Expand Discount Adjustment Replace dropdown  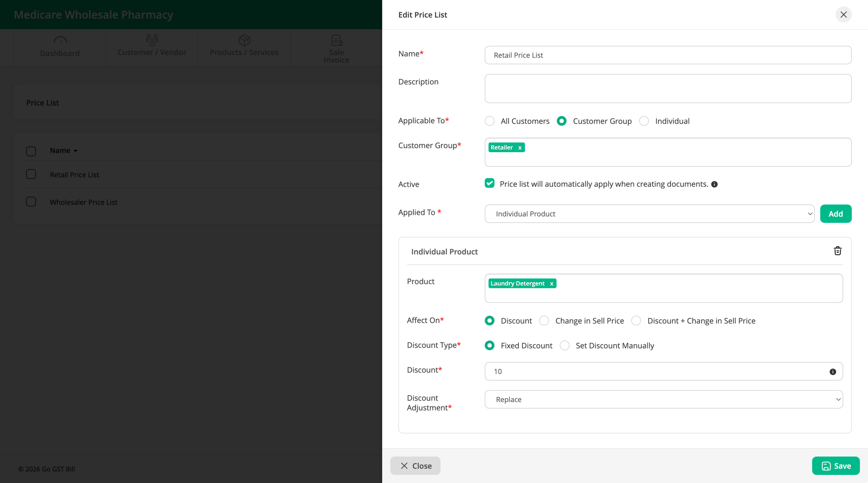click(x=664, y=399)
